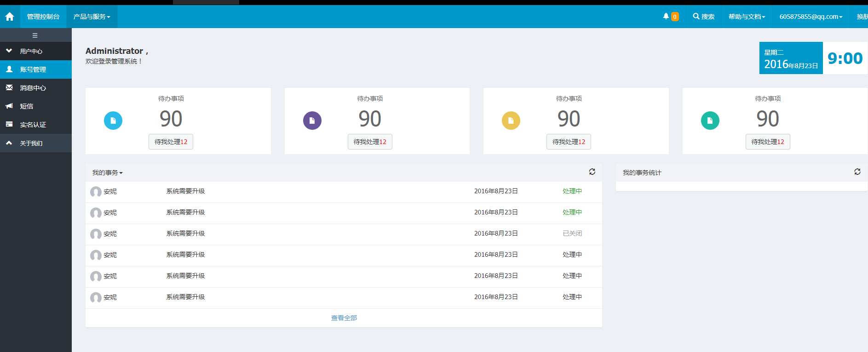Click the purple document circle icon

pos(312,121)
